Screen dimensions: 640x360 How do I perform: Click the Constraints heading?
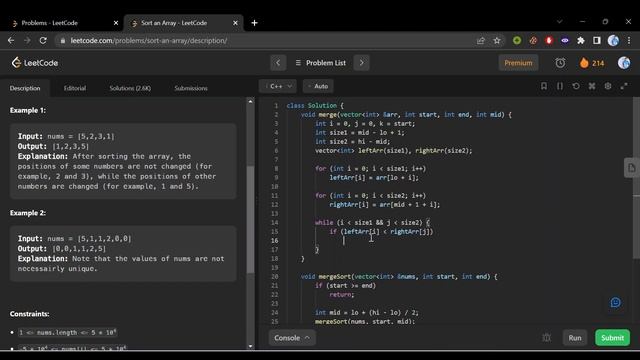coord(29,313)
